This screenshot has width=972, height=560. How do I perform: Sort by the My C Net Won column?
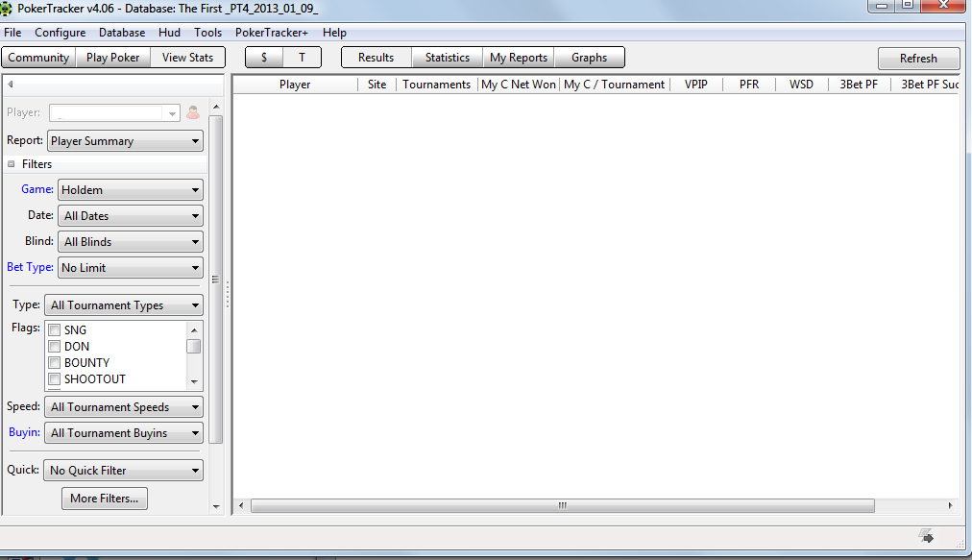pos(519,85)
